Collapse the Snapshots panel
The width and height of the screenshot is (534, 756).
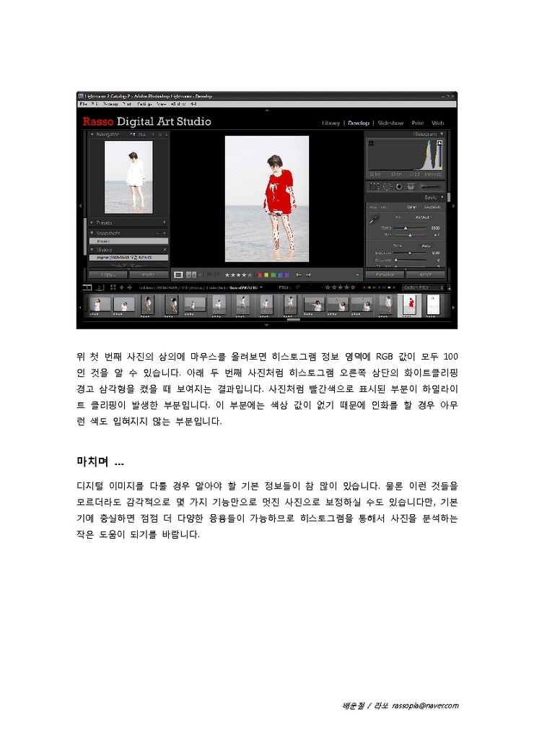click(x=92, y=233)
